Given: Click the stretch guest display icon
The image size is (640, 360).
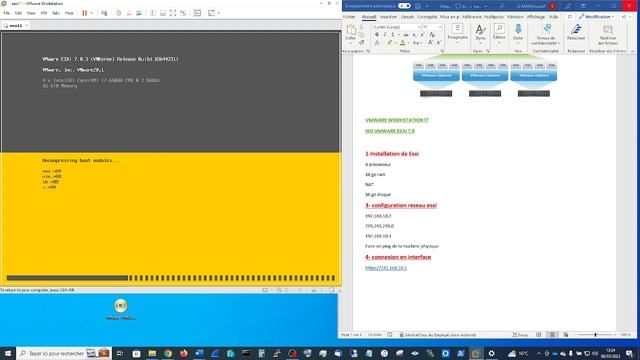Looking at the screenshot, I should pyautogui.click(x=211, y=13).
